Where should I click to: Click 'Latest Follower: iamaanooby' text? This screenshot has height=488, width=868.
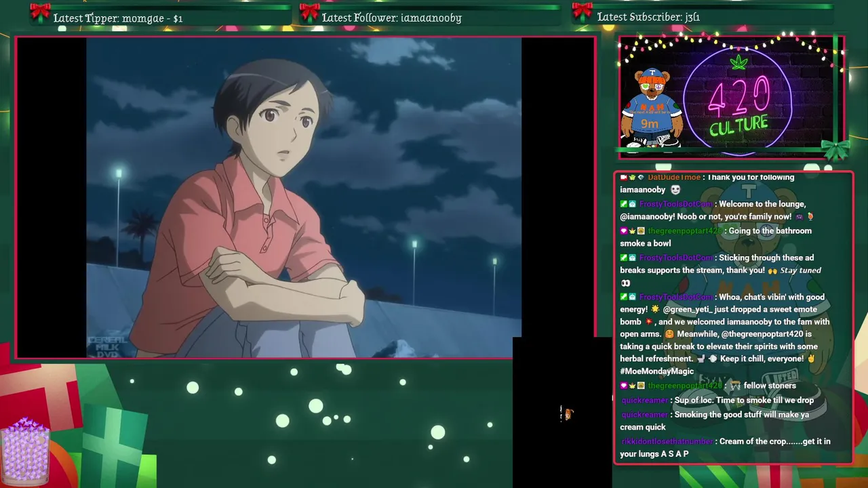391,18
